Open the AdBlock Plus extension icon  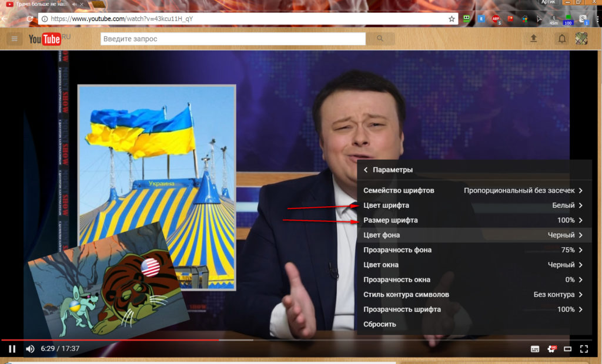(496, 19)
